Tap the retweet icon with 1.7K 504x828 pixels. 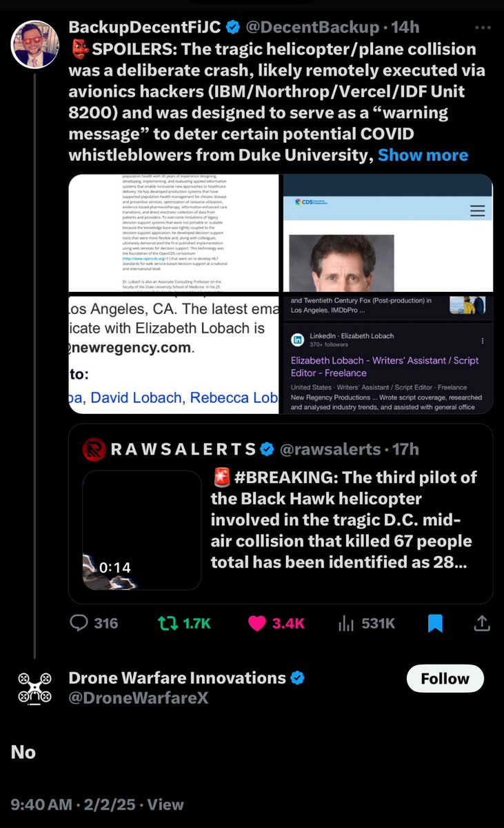click(x=168, y=623)
